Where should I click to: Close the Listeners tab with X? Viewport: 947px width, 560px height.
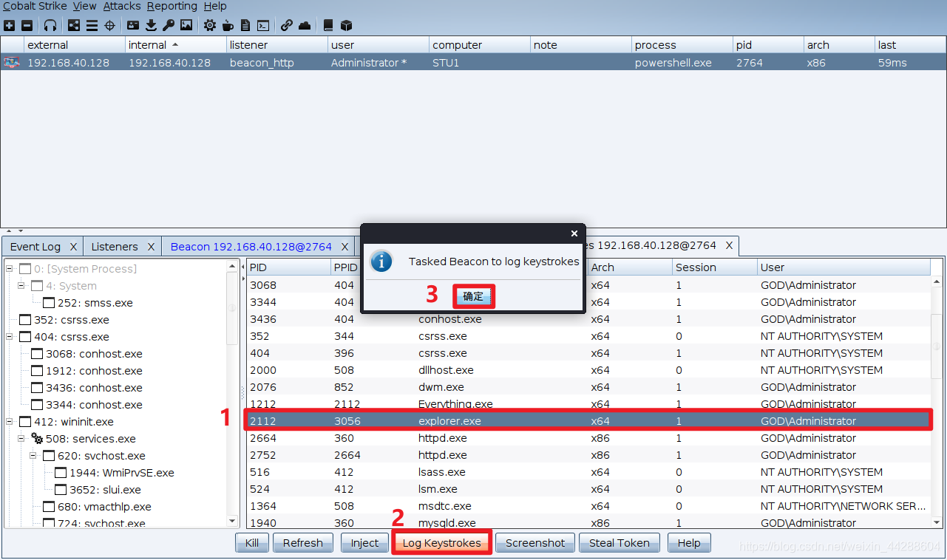(x=151, y=247)
